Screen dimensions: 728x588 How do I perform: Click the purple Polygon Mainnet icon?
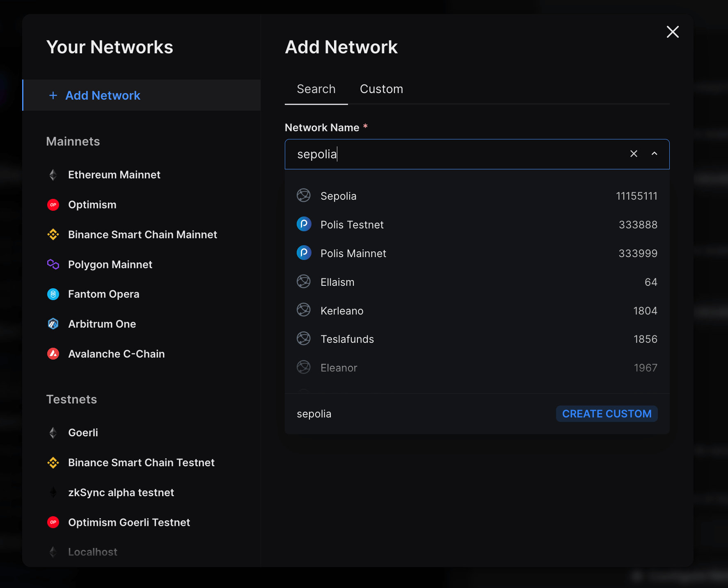pyautogui.click(x=53, y=264)
